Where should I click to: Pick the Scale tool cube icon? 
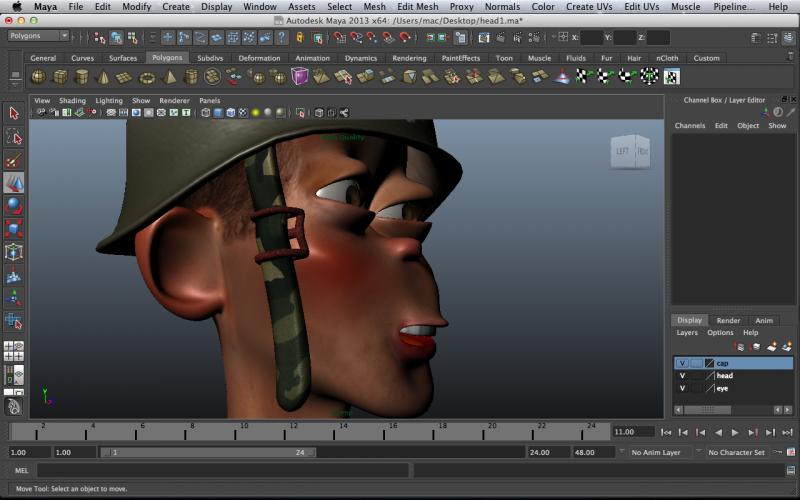[x=14, y=229]
